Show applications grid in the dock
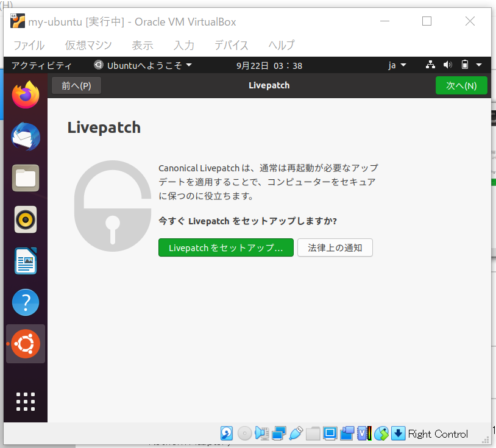Viewport: 496px width, 448px height. [x=26, y=402]
